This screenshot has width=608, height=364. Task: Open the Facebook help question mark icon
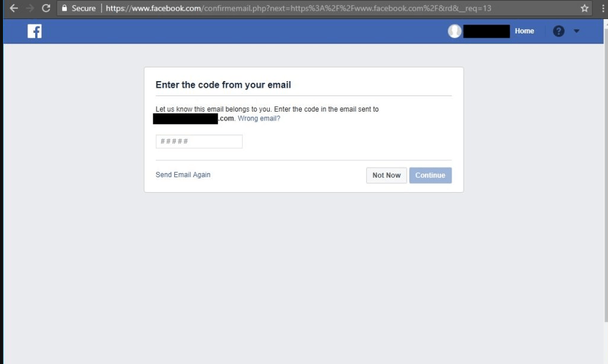click(558, 31)
